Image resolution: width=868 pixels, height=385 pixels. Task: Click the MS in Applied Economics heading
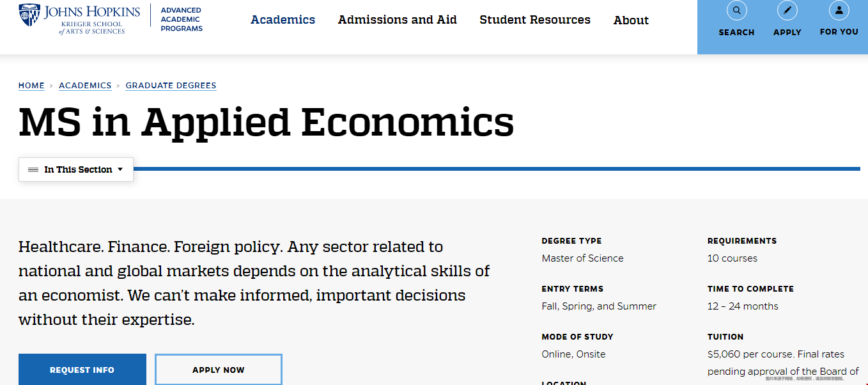tap(266, 122)
